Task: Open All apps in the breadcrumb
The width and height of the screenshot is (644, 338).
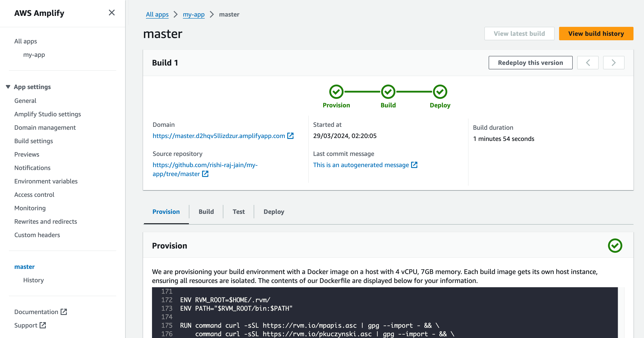Action: [x=157, y=15]
